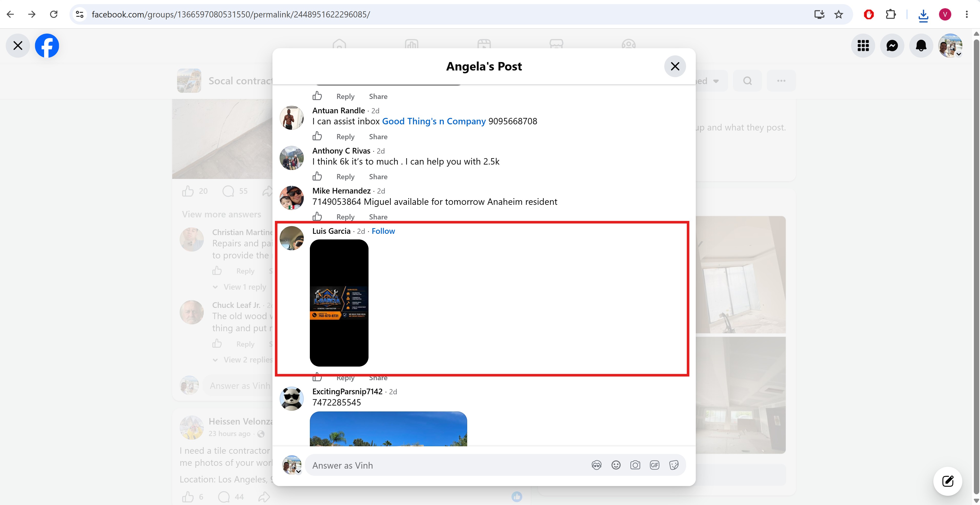Close Angela's Post dialog
The width and height of the screenshot is (980, 505).
[675, 66]
